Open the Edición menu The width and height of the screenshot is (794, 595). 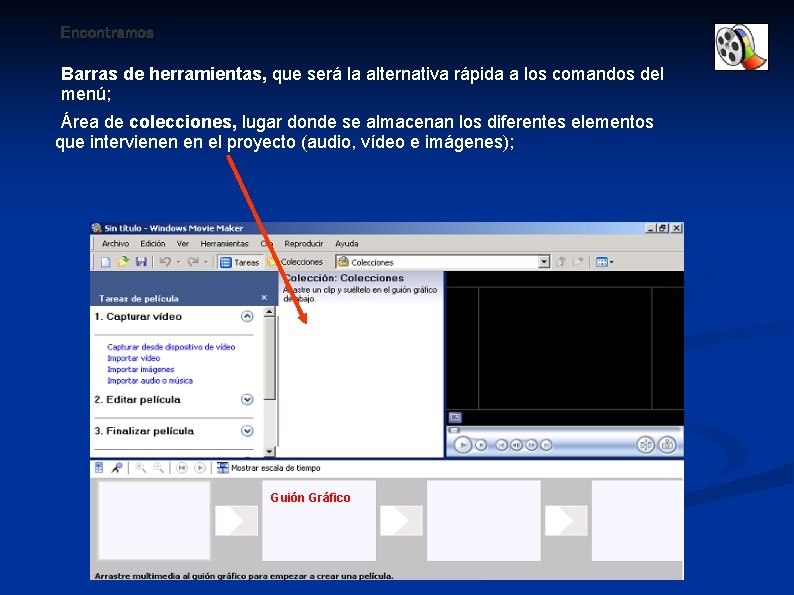(152, 244)
